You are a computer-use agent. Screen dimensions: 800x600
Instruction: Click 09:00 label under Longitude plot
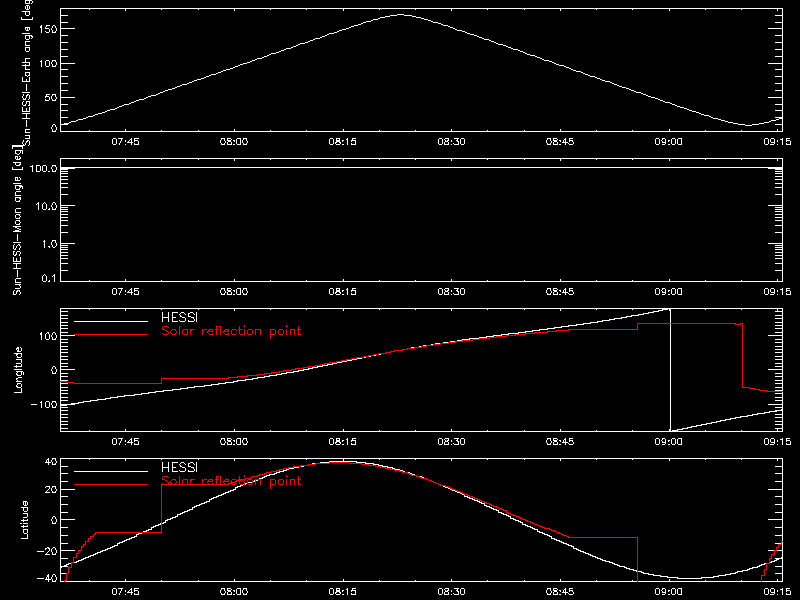[x=668, y=441]
